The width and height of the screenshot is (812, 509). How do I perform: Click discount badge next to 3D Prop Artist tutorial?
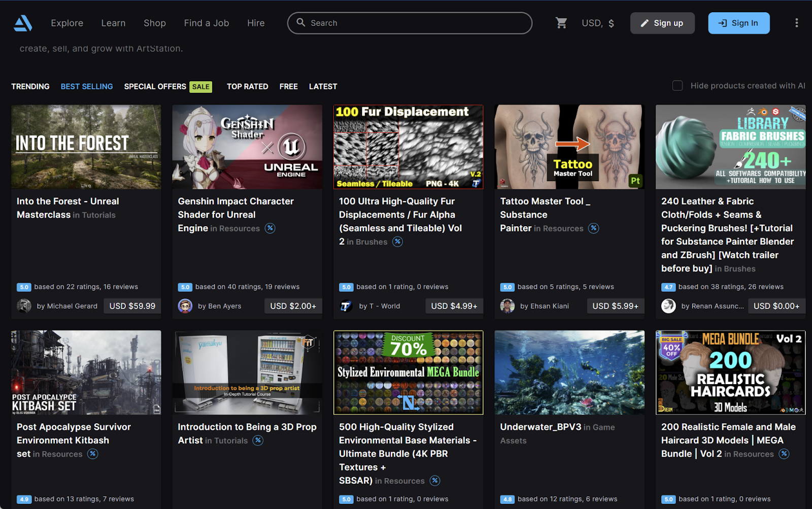(x=258, y=440)
